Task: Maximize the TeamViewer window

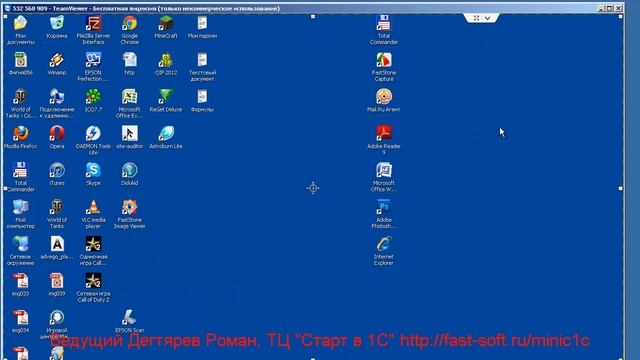Action: tap(610, 8)
